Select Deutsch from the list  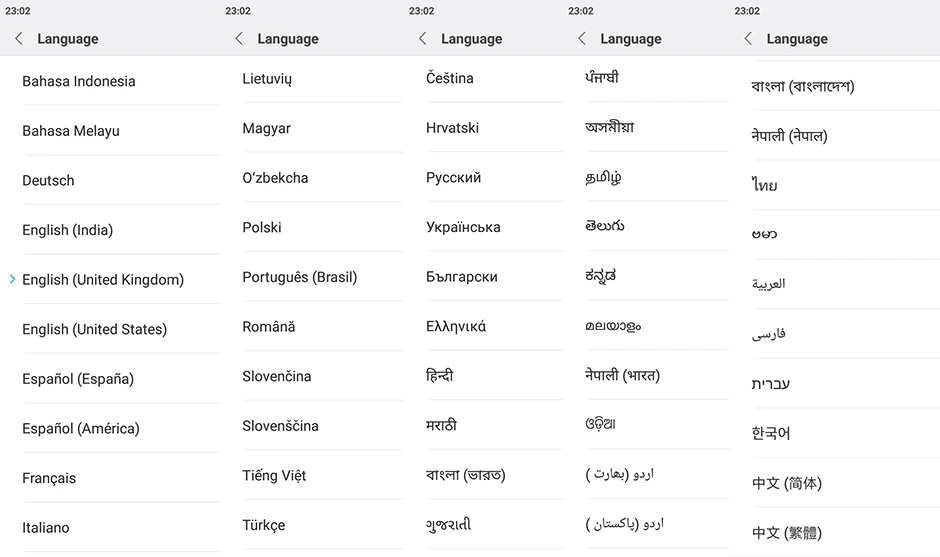click(x=114, y=180)
